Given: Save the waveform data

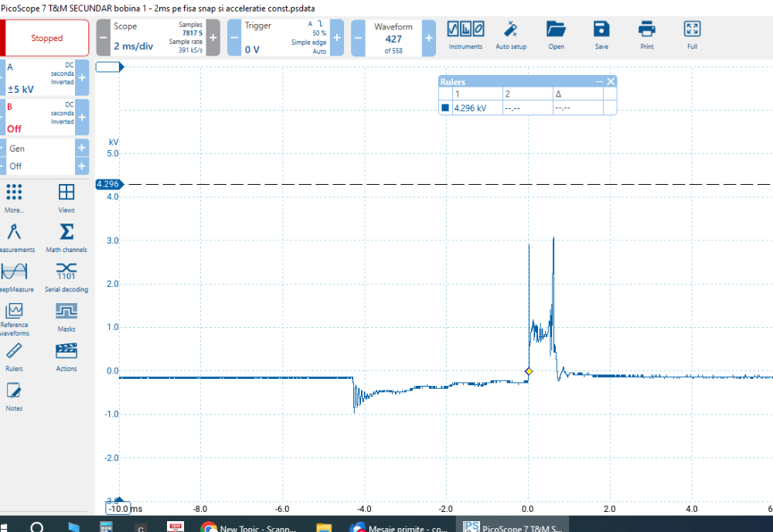Looking at the screenshot, I should [601, 35].
